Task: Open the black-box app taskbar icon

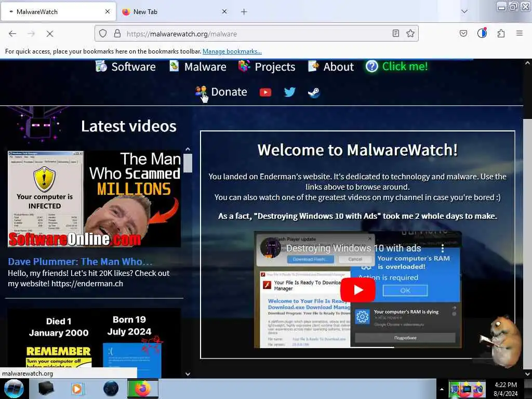Action: pos(46,389)
